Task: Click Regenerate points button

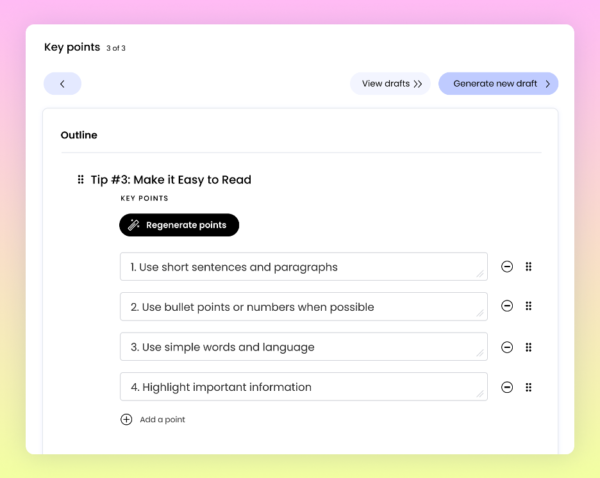Action: 179,225
